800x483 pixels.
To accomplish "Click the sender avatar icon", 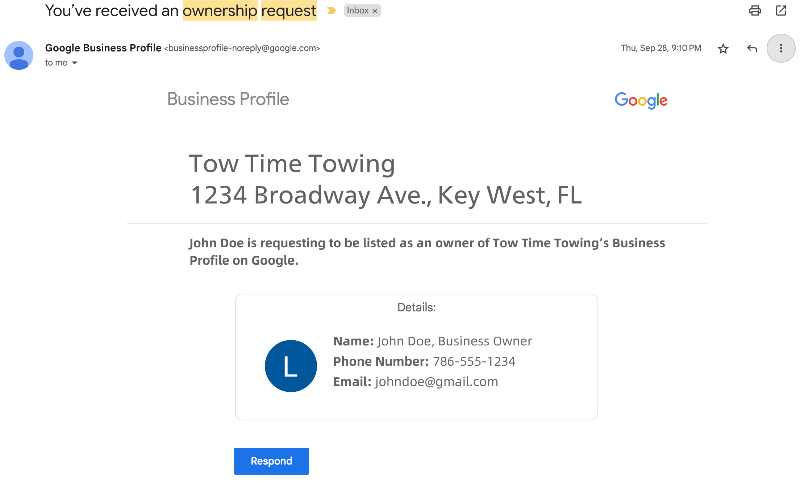I will click(19, 55).
